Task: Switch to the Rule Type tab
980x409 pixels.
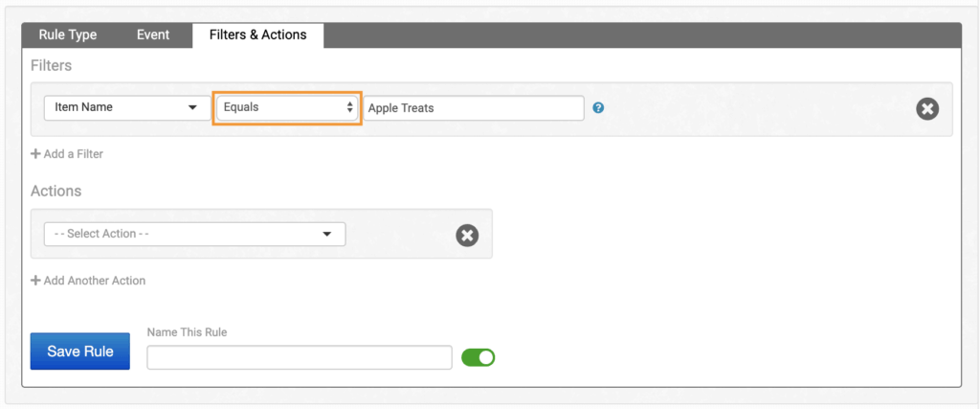Action: 67,35
